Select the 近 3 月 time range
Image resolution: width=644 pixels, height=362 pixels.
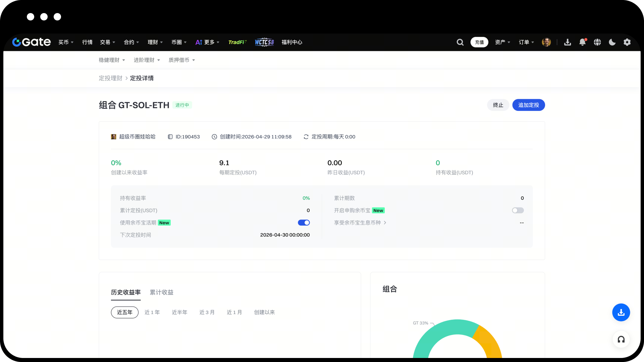coord(207,312)
